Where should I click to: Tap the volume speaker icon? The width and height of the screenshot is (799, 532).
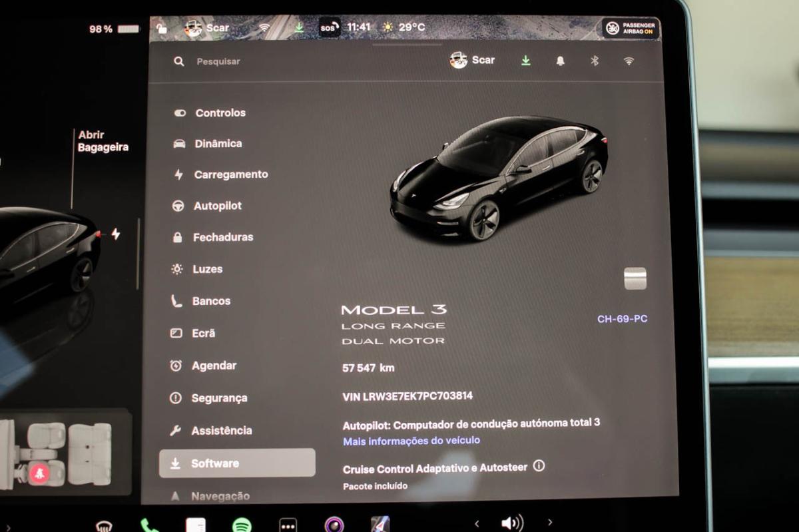click(x=511, y=523)
